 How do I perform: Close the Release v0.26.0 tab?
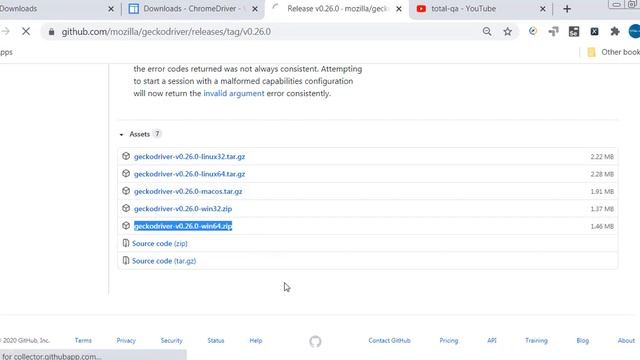(399, 9)
